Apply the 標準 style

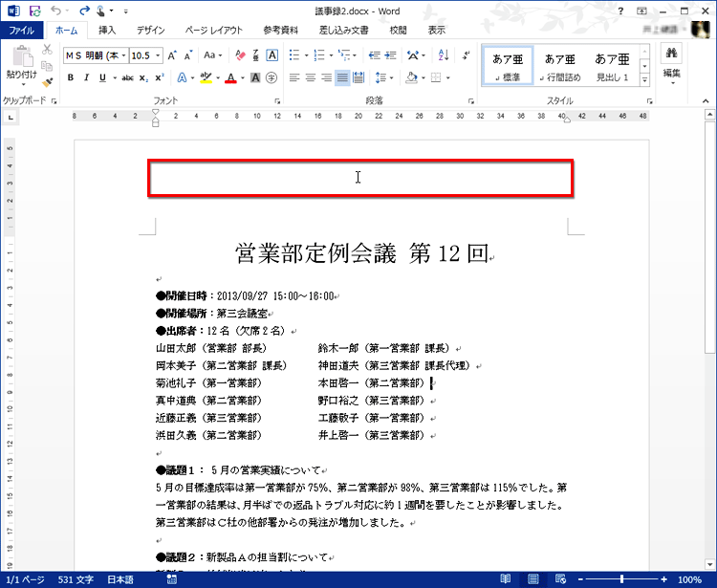click(508, 65)
